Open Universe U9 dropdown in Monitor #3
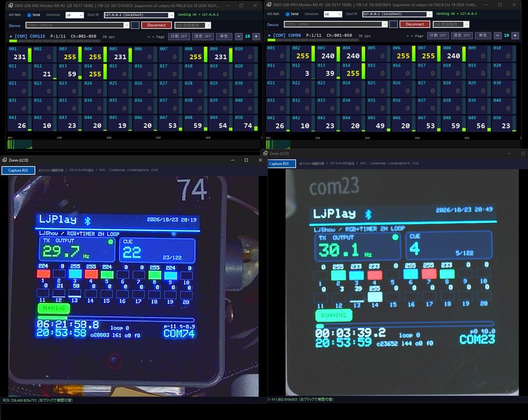This screenshot has width=528, height=420. click(x=74, y=15)
